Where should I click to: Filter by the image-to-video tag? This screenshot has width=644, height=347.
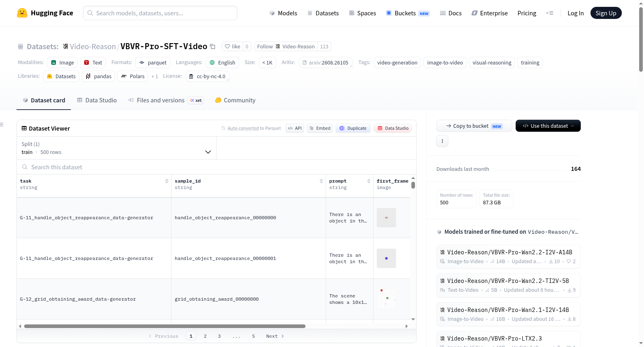click(x=445, y=62)
